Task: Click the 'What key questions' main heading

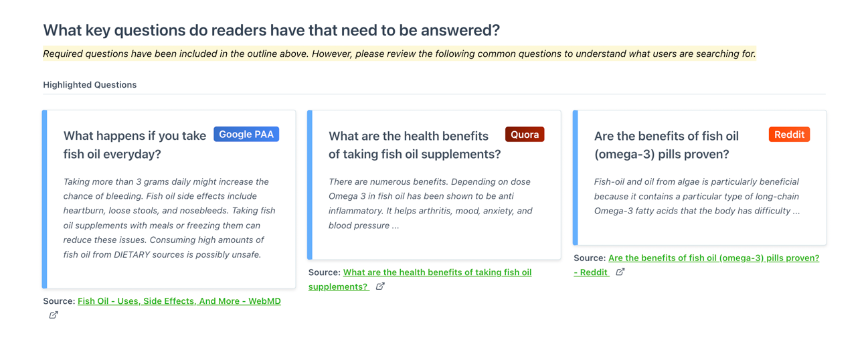Action: coord(271,30)
